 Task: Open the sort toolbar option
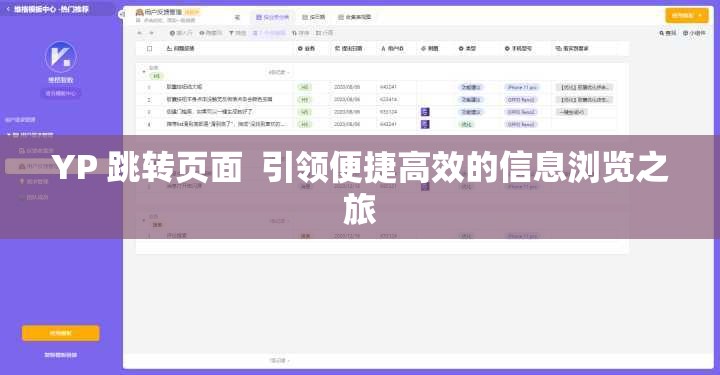(300, 33)
